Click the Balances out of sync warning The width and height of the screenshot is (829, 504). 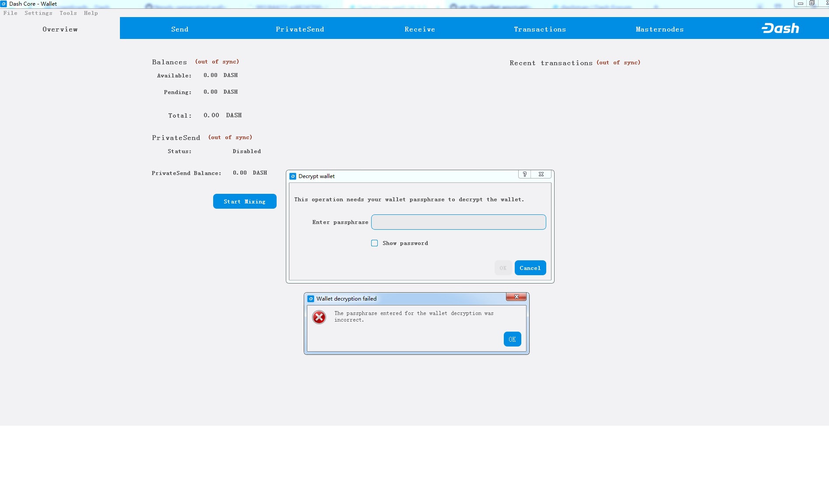(x=217, y=62)
